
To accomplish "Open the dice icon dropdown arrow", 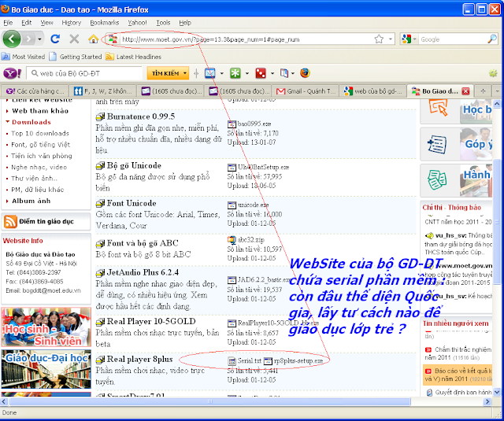I will (272, 73).
